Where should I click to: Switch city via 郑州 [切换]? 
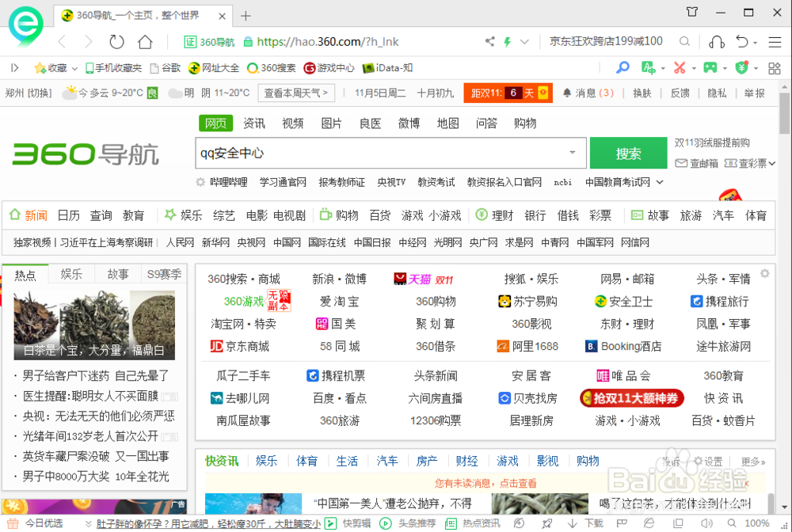(x=29, y=93)
